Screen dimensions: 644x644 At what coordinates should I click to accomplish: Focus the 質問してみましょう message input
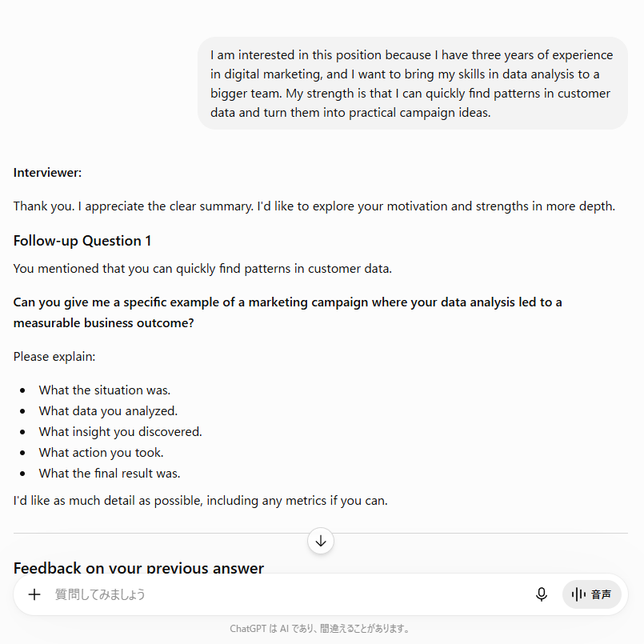[x=287, y=594]
